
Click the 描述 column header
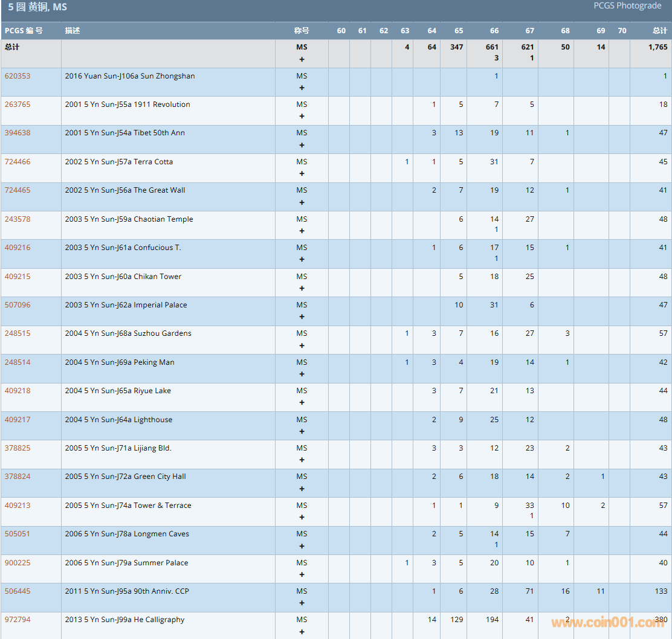tap(73, 31)
